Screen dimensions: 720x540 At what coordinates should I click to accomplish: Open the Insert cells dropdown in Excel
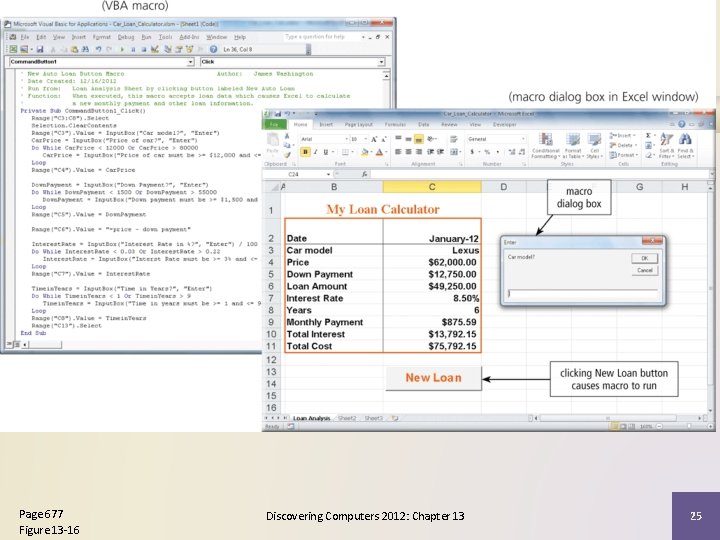tap(623, 135)
